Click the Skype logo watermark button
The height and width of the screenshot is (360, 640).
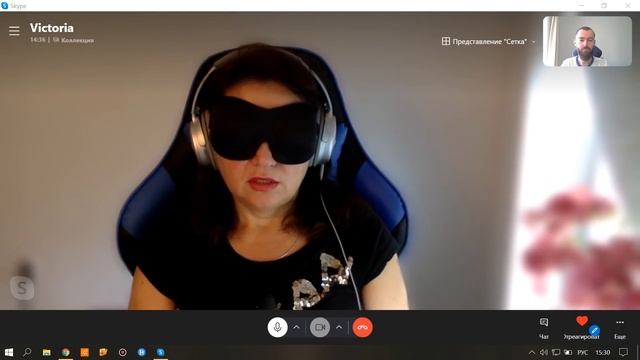(22, 288)
